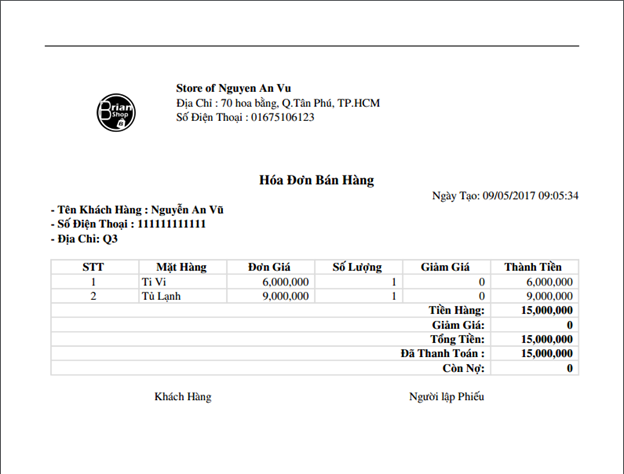Click the store address line '70 hoa bằng, Q.Tân Phú'
624x474 pixels.
tap(278, 103)
